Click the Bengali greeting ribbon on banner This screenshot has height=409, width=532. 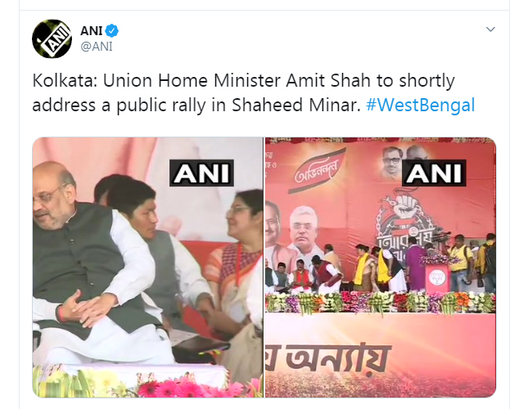point(318,173)
